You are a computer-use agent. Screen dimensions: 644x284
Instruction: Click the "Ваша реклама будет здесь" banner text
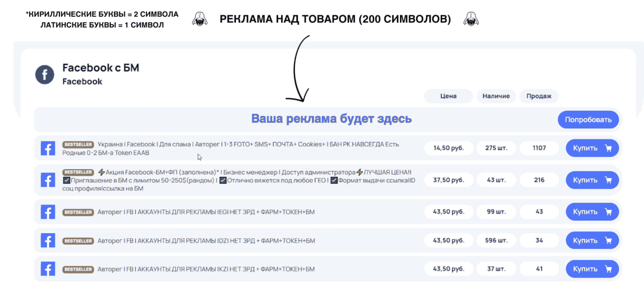[x=331, y=119]
